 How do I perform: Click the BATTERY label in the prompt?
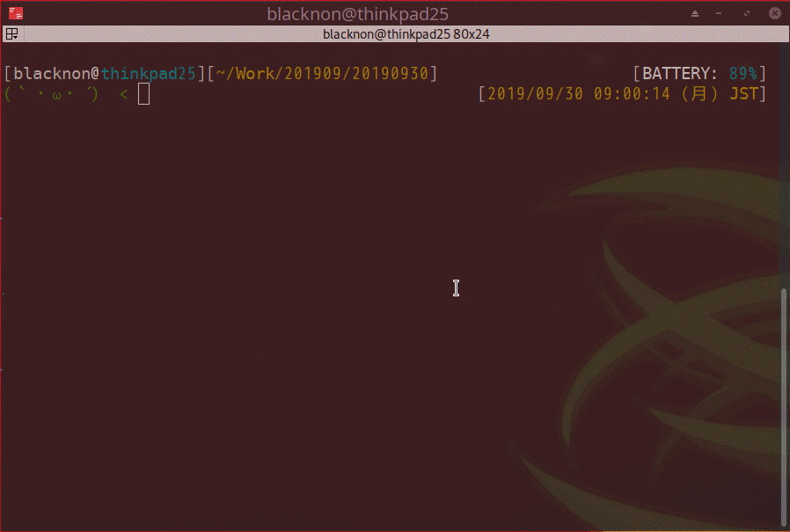tap(679, 74)
